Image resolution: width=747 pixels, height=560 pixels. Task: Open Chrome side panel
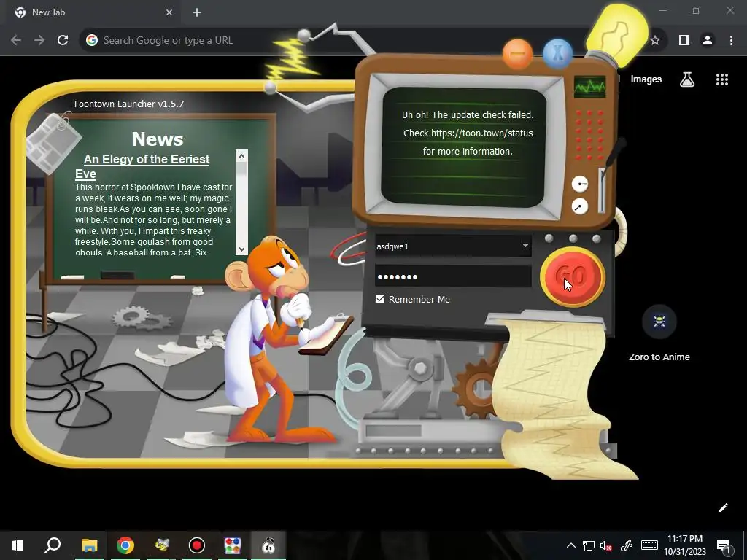point(684,41)
